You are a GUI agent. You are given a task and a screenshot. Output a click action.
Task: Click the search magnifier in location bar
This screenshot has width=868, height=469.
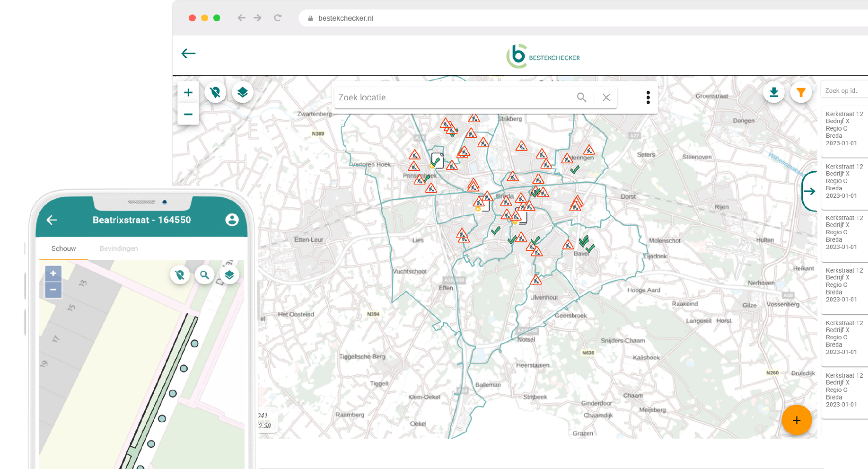pyautogui.click(x=581, y=97)
